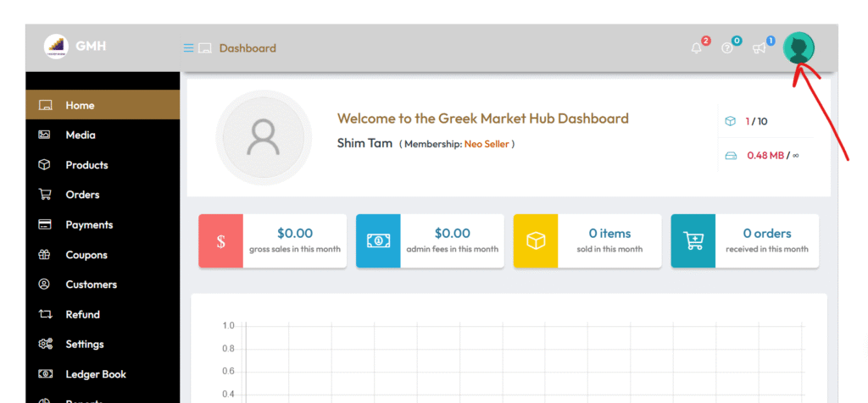Click the gross sales dollar icon card
Viewport: 868px width, 403px height.
221,241
